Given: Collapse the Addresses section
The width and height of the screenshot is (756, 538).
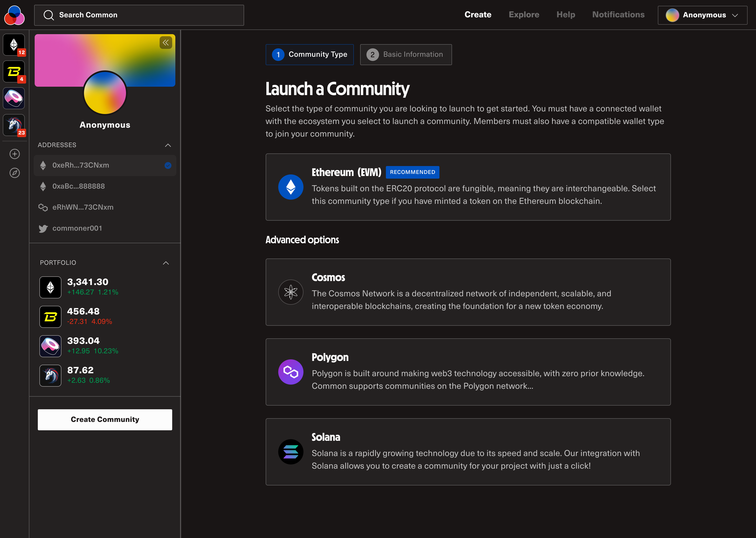Looking at the screenshot, I should pyautogui.click(x=168, y=145).
